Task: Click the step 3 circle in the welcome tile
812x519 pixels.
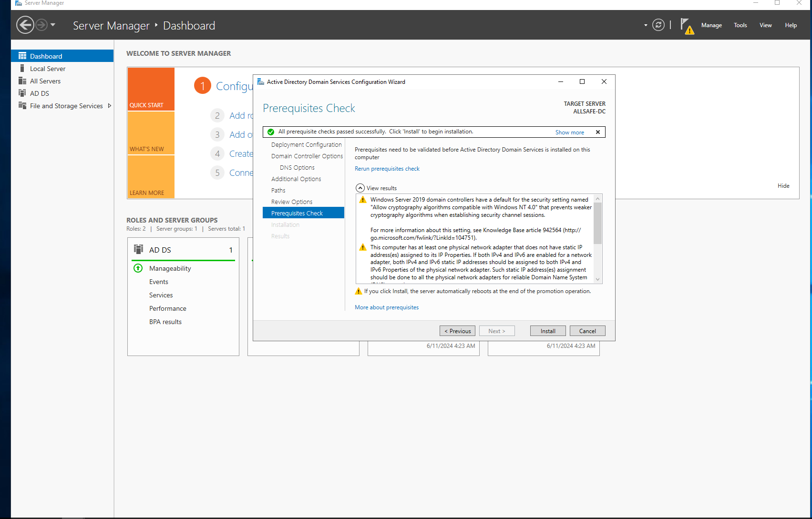Action: pyautogui.click(x=217, y=134)
